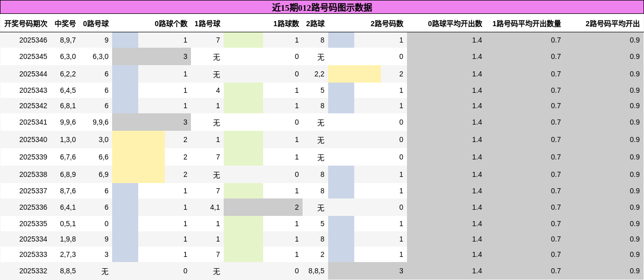Select green 1路球数 bar in row 2025346

click(x=243, y=40)
